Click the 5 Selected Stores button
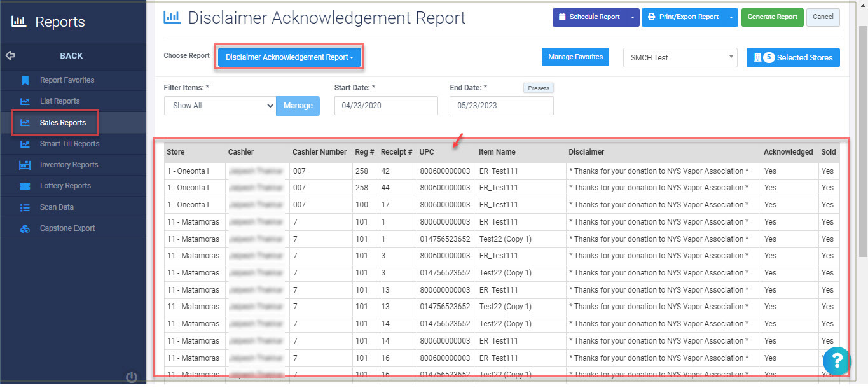 [793, 57]
